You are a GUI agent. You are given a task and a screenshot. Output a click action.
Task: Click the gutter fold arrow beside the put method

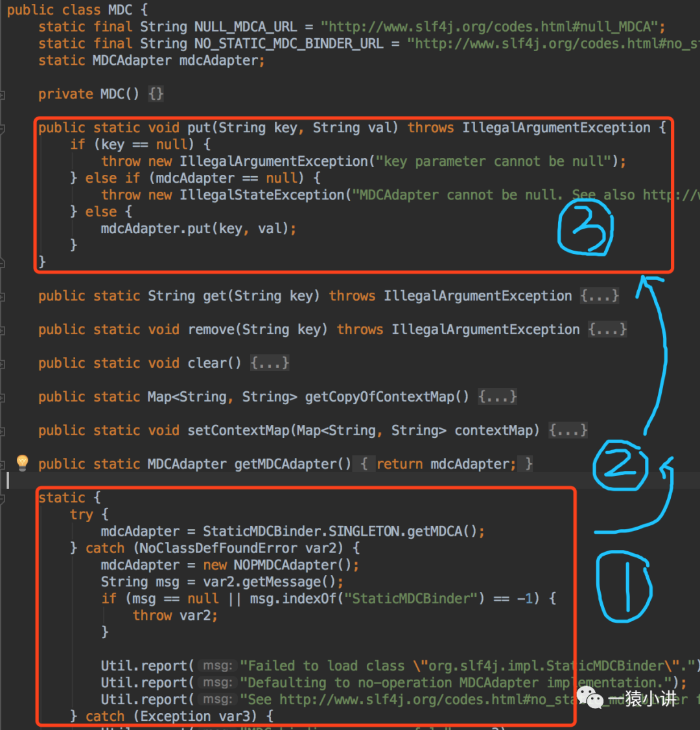tap(4, 128)
